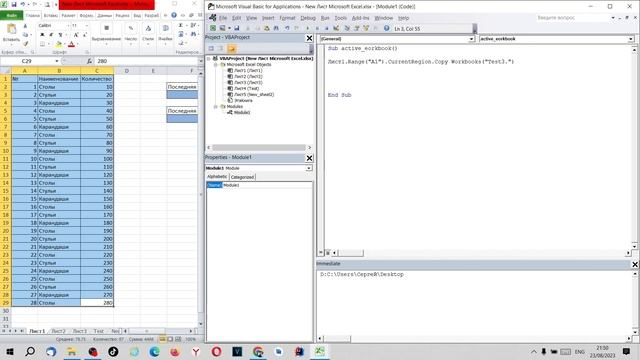Viewport: 640px width, 360px height.
Task: Collapse the Modules folder
Action: click(x=216, y=107)
